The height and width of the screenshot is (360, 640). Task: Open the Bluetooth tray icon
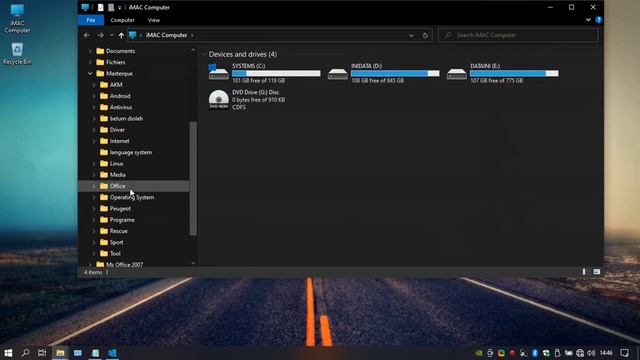click(535, 353)
